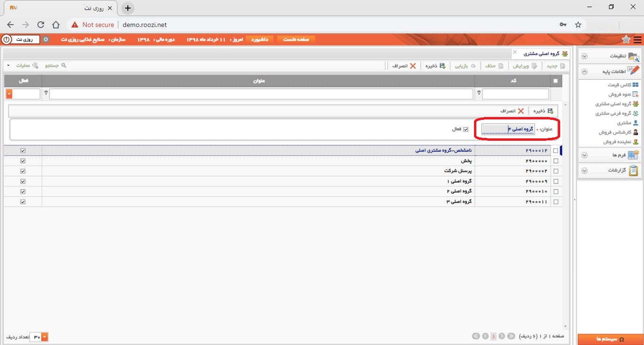Open نماینده فروش sidebar item
Screen dimensions: 644x345
point(621,142)
